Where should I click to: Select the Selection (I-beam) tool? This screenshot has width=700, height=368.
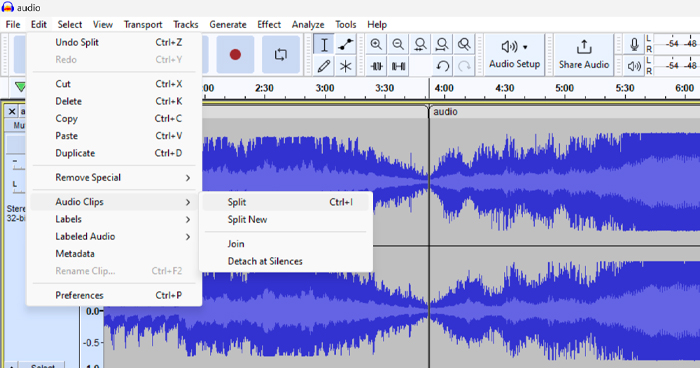coord(324,45)
